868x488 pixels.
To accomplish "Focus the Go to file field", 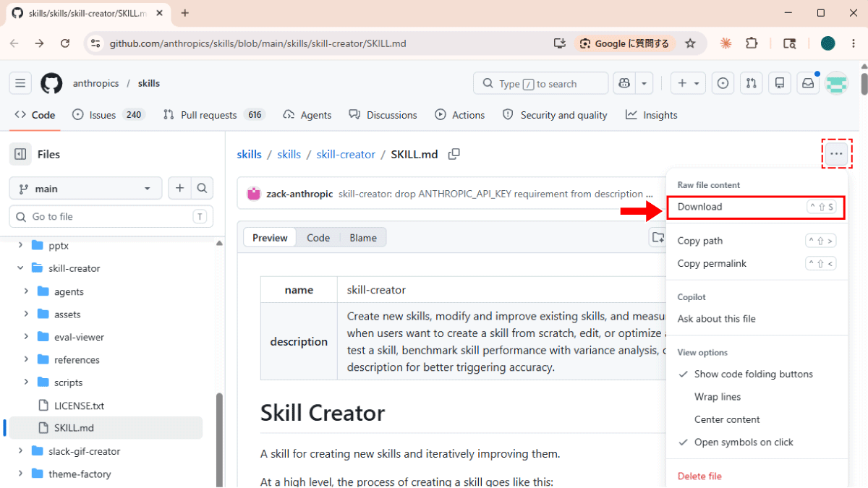I will (x=110, y=216).
